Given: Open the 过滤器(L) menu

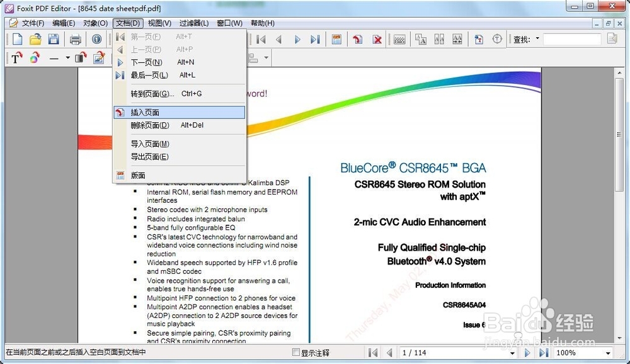Looking at the screenshot, I should click(x=194, y=23).
